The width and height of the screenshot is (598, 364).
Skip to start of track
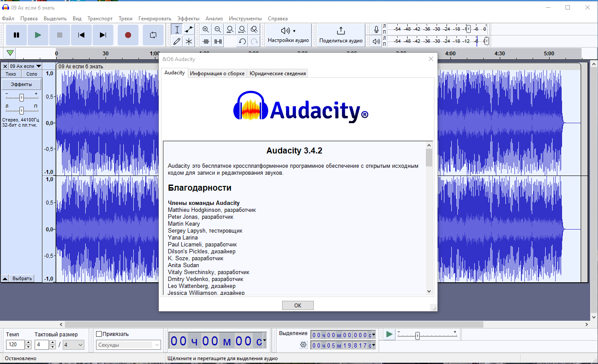(81, 35)
